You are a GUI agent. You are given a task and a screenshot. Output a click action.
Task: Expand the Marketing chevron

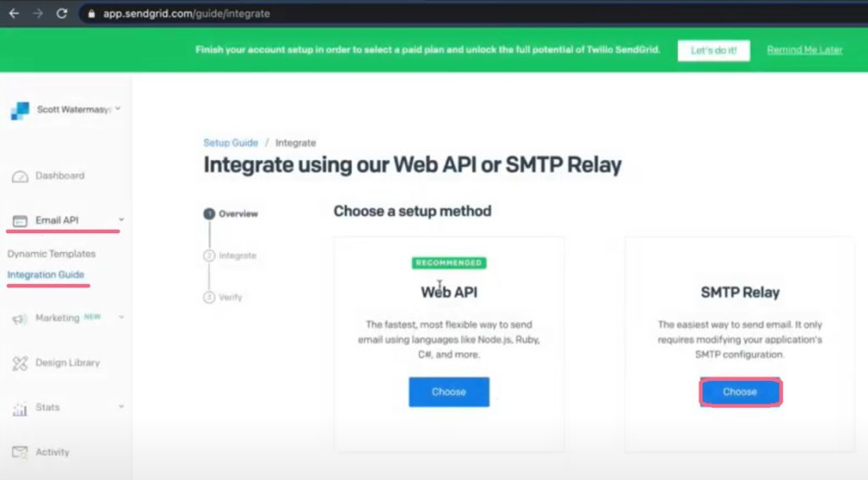(x=121, y=317)
